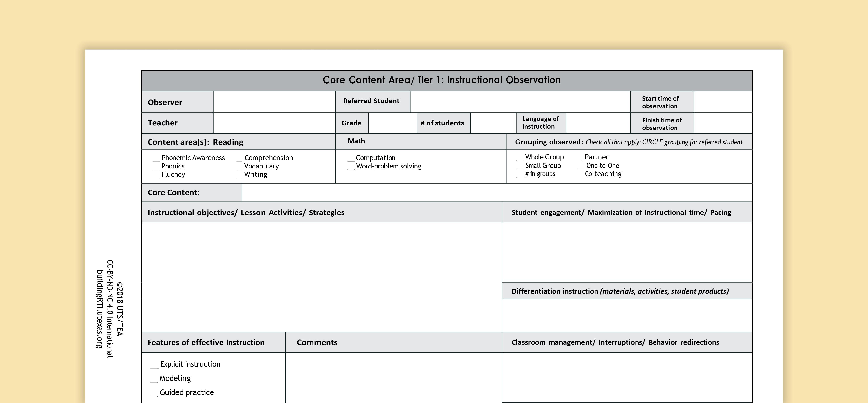868x403 pixels.
Task: Click the Teacher name field
Action: click(x=274, y=123)
